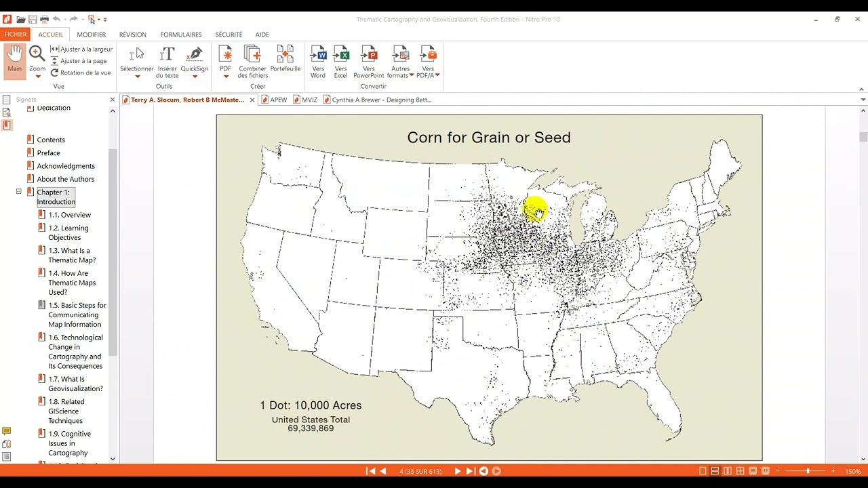Go to 1.2. Learning Objectives bookmark

click(68, 232)
